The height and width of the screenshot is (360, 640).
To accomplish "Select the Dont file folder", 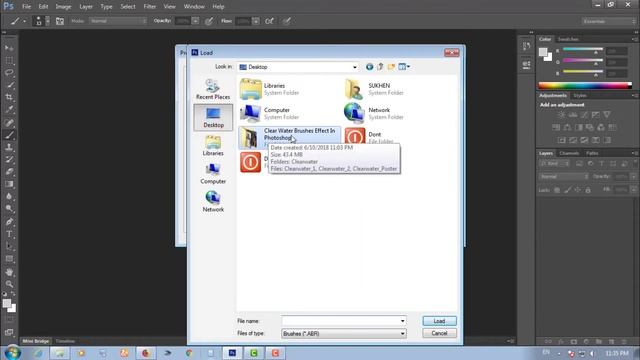I will pos(369,137).
